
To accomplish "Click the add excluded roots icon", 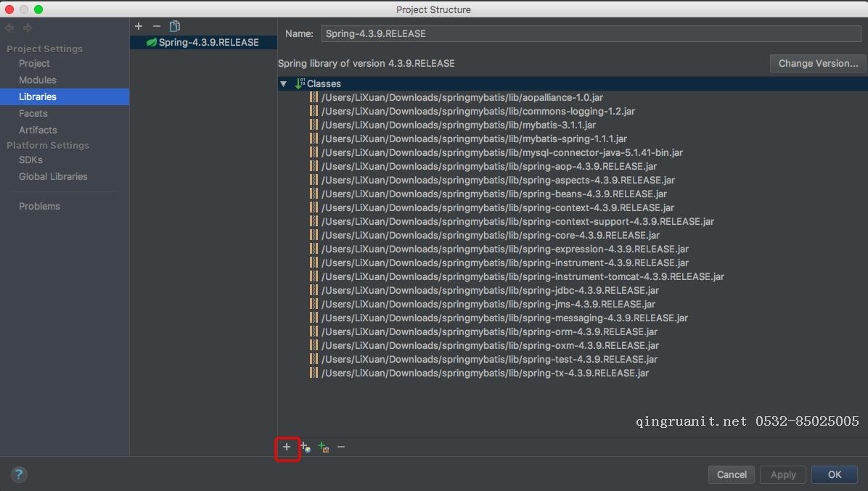I will pos(324,447).
